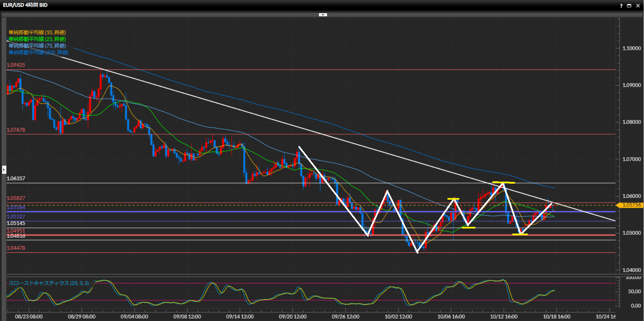Screen dimensions: 644x321
Task: Select the yellow marker at the 10/12 peak
Action: (503, 183)
